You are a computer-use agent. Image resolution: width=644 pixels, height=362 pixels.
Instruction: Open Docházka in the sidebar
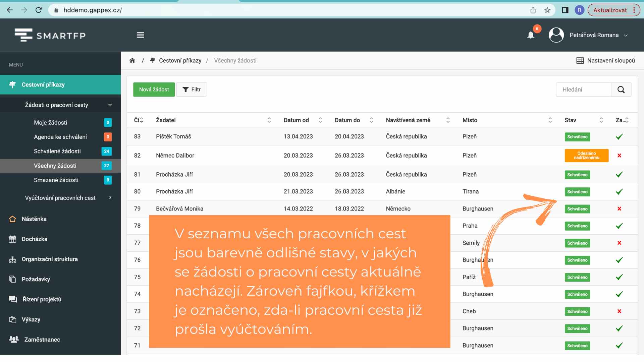point(34,239)
